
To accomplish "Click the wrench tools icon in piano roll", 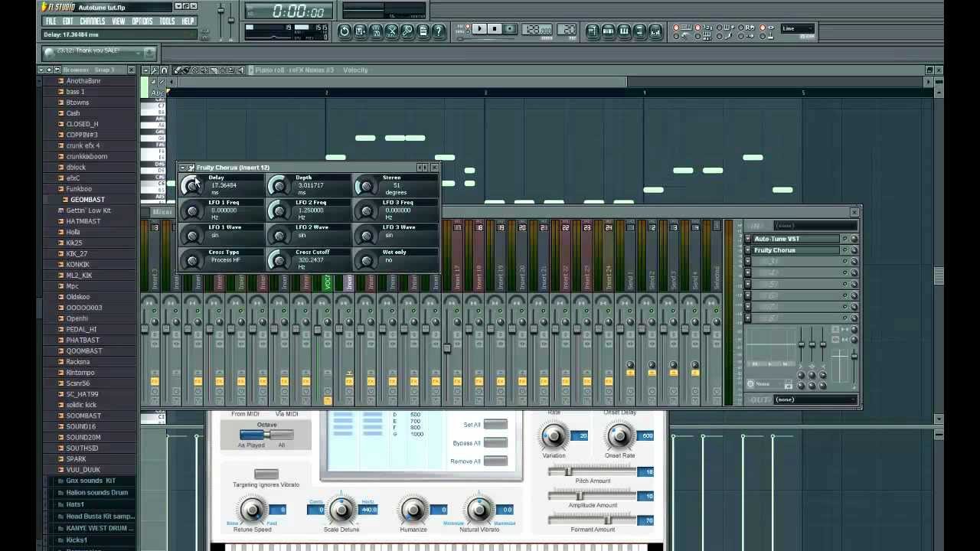I will [x=155, y=70].
